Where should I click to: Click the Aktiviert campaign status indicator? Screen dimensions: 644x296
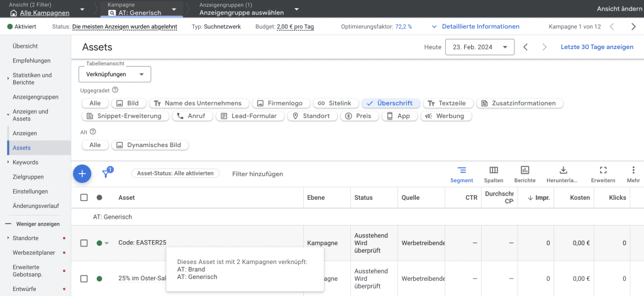(x=22, y=26)
